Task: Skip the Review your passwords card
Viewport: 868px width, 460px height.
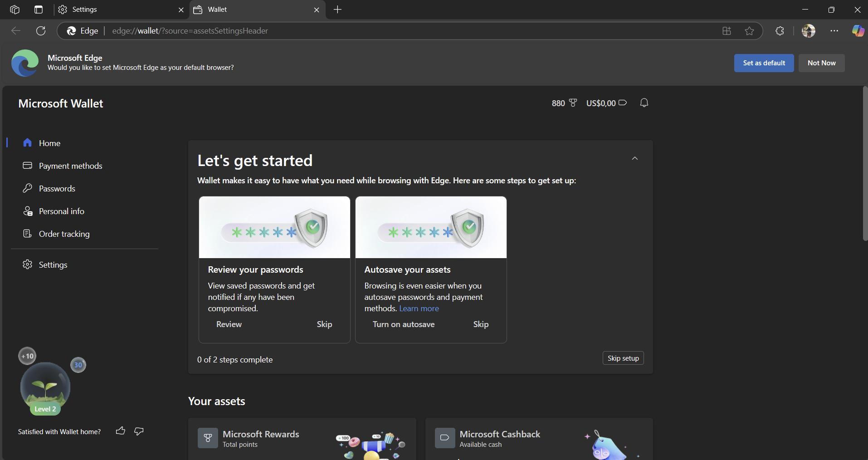Action: pyautogui.click(x=325, y=324)
